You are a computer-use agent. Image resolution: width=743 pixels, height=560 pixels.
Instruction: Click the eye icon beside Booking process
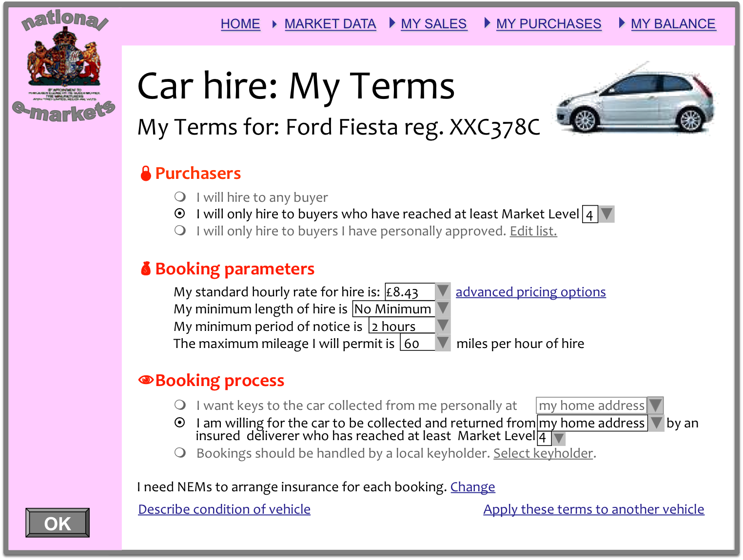coord(146,380)
